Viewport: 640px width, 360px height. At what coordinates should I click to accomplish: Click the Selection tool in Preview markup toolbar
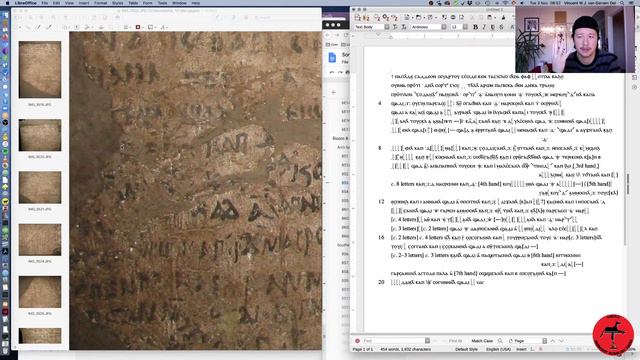pos(20,27)
